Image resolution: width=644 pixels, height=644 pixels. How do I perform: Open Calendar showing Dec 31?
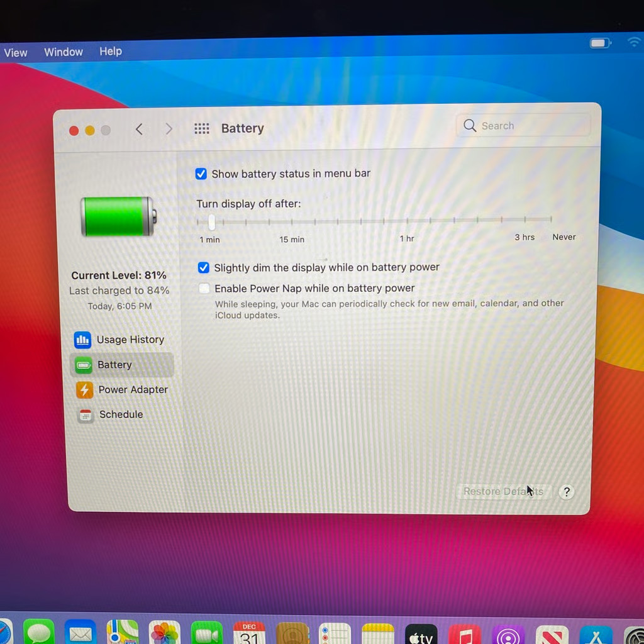click(x=249, y=633)
